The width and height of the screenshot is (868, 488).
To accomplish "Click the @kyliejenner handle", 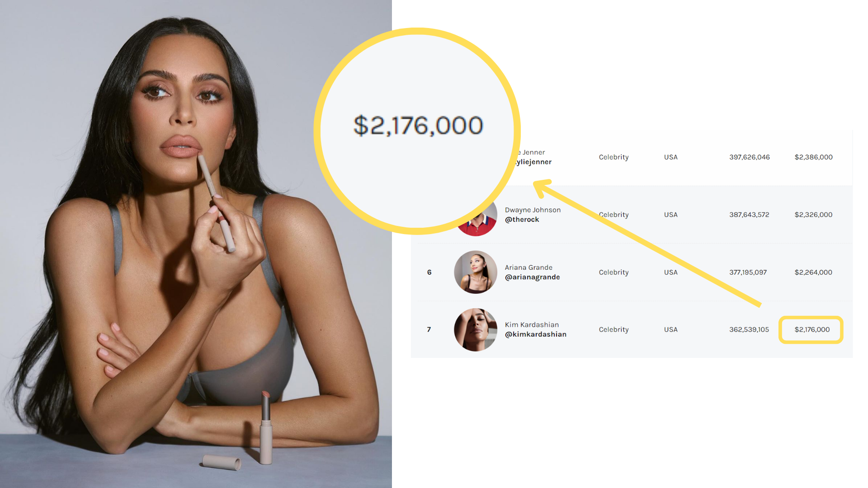I will (x=533, y=162).
